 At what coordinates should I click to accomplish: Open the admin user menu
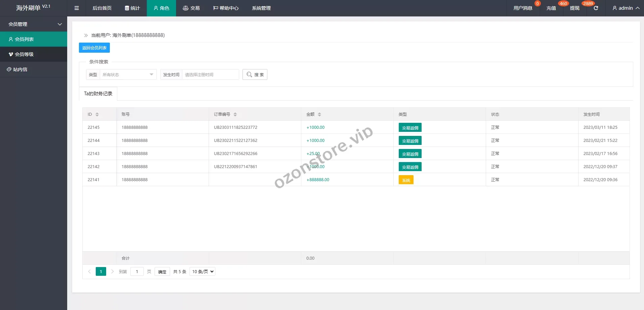626,8
